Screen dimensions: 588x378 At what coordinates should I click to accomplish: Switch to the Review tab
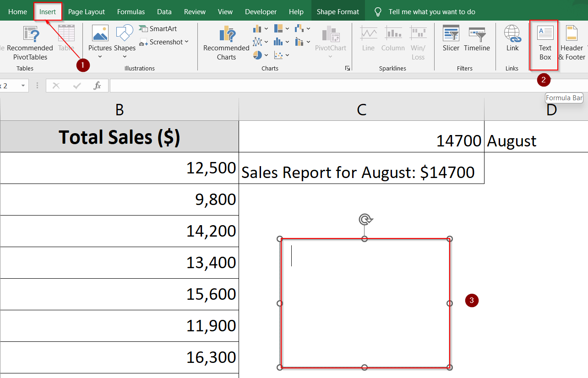pyautogui.click(x=195, y=11)
